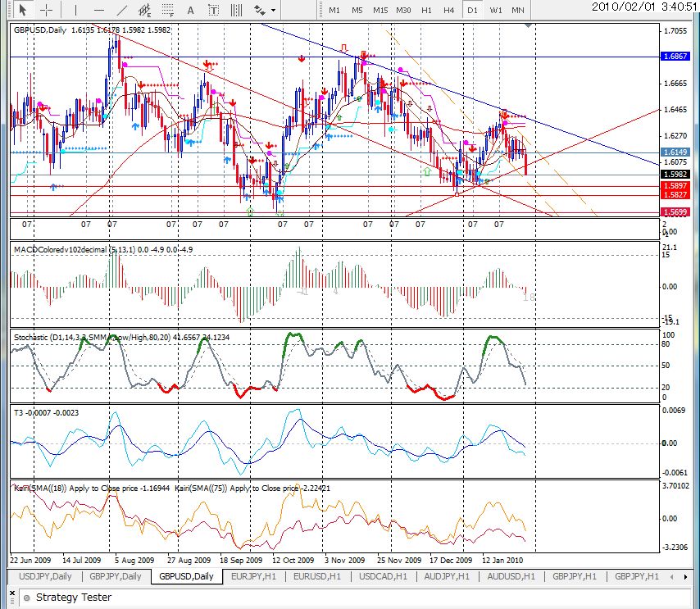The height and width of the screenshot is (609, 700).
Task: Click the 12 Jan 2010 date label
Action: pyautogui.click(x=502, y=560)
